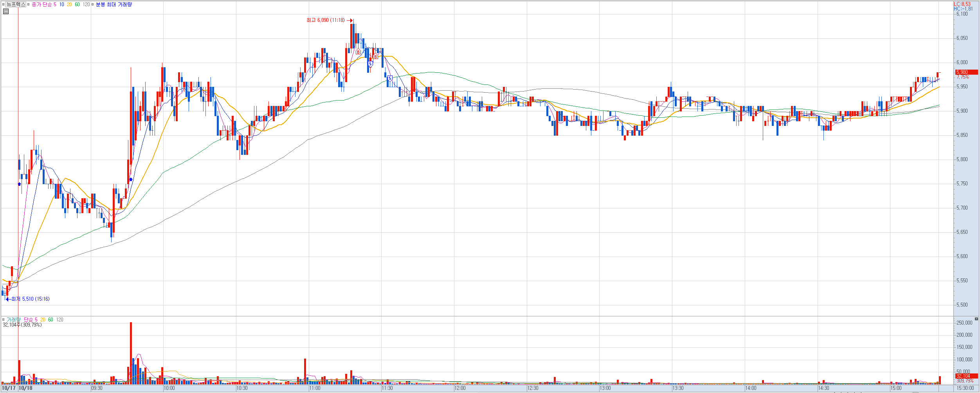This screenshot has width=980, height=393.
Task: Click the 뉴프렉스 stock name button
Action: [16, 4]
